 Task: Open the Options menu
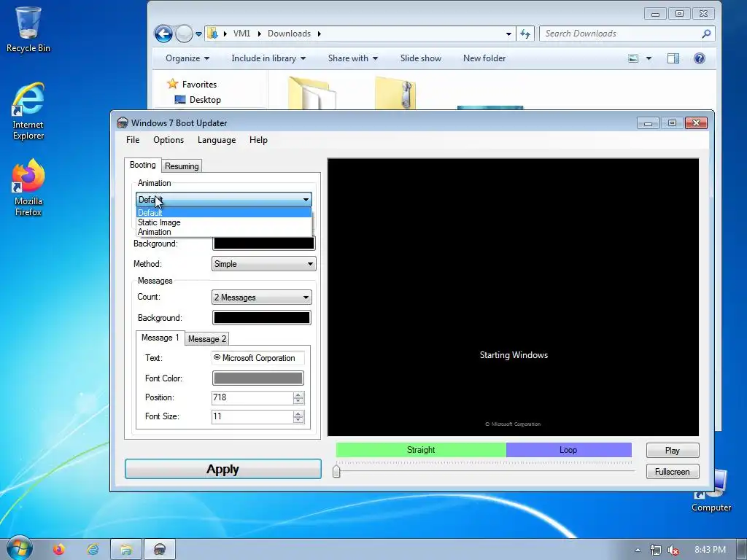(x=169, y=140)
